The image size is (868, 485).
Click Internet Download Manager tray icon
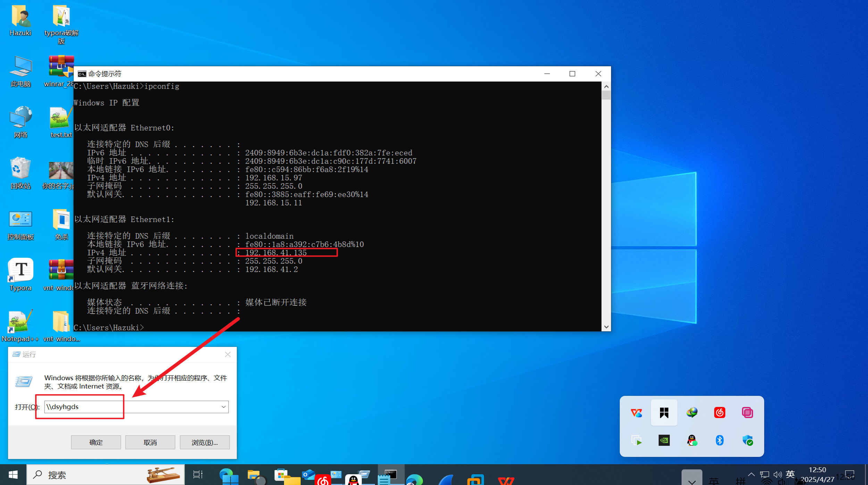point(692,412)
